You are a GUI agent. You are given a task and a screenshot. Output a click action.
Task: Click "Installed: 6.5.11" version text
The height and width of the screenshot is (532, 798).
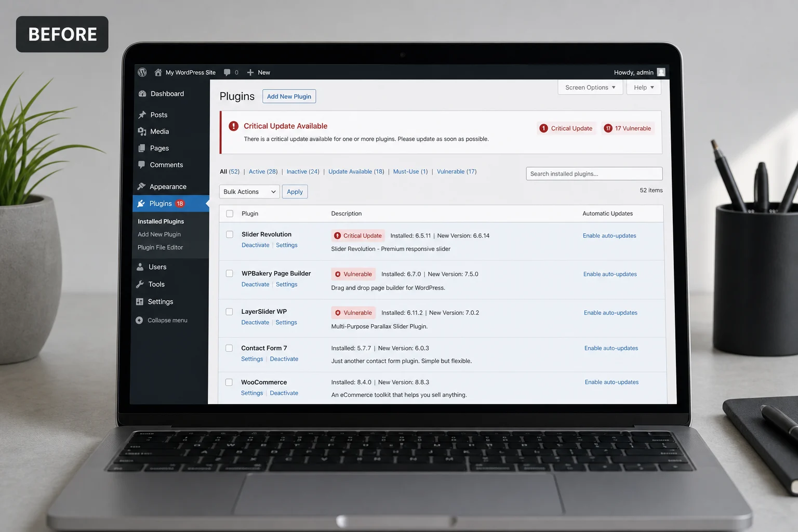point(410,236)
